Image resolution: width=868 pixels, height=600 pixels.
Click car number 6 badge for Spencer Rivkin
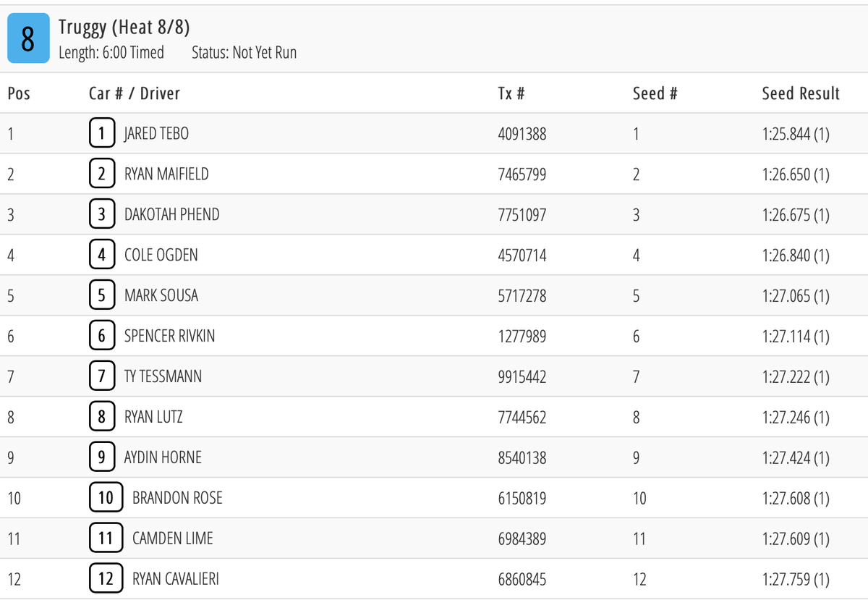(102, 336)
